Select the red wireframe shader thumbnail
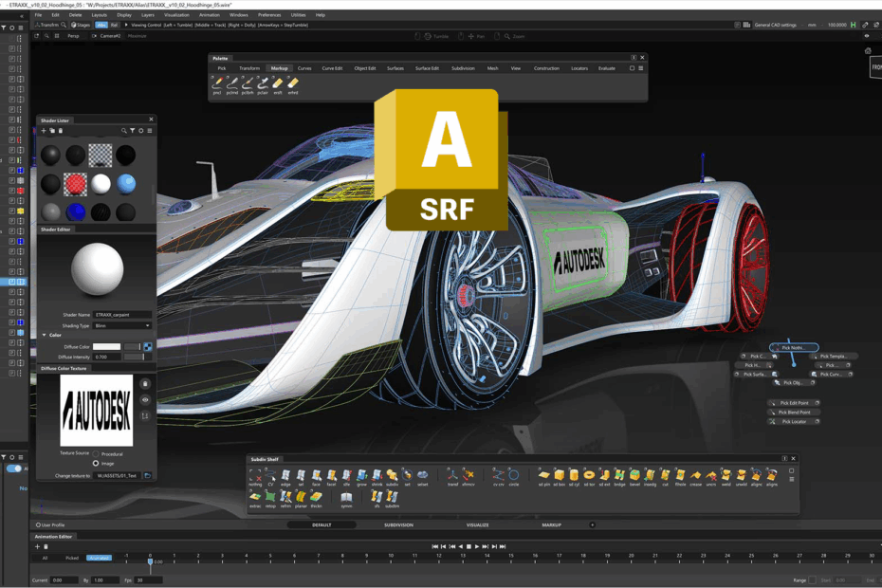The height and width of the screenshot is (588, 882). point(76,183)
